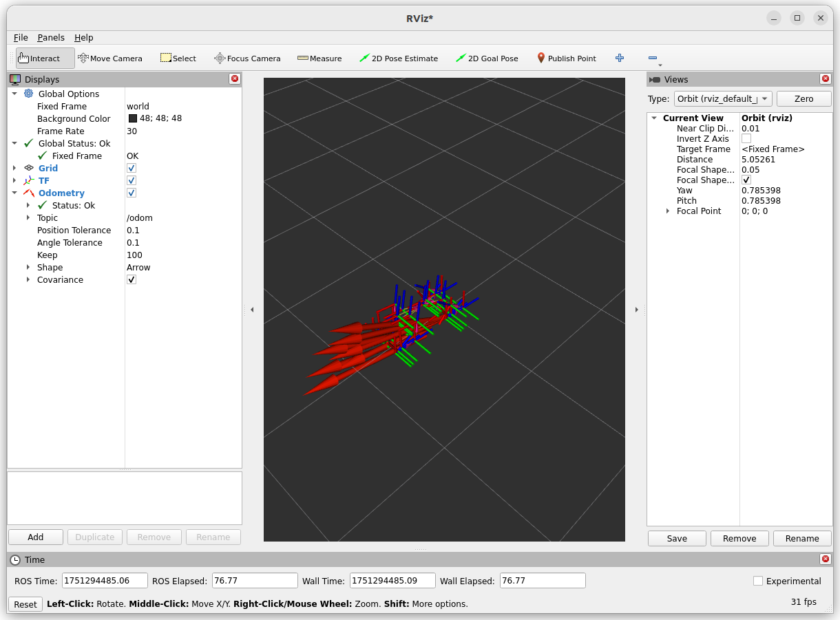Select the /odom topic value
This screenshot has width=840, height=620.
click(140, 217)
